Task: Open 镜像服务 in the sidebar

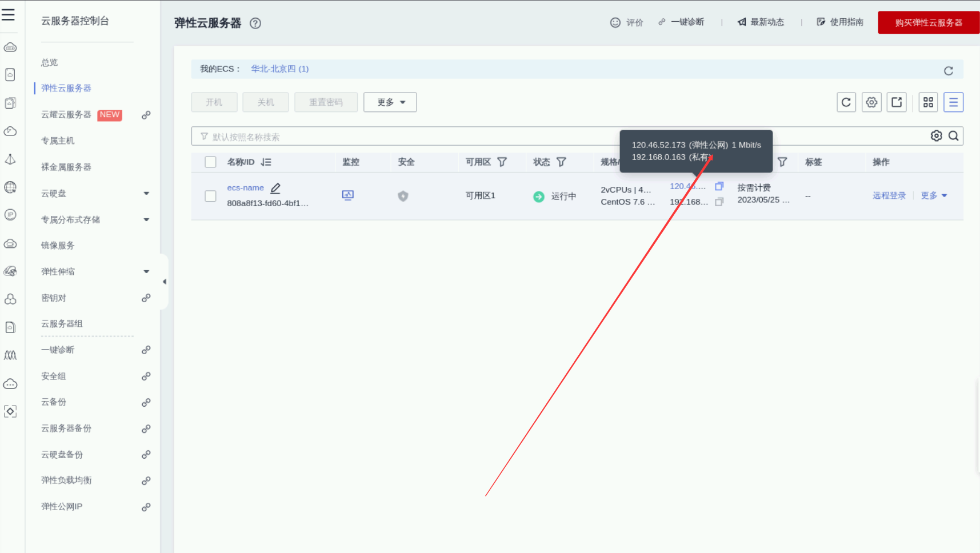Action: click(x=58, y=246)
